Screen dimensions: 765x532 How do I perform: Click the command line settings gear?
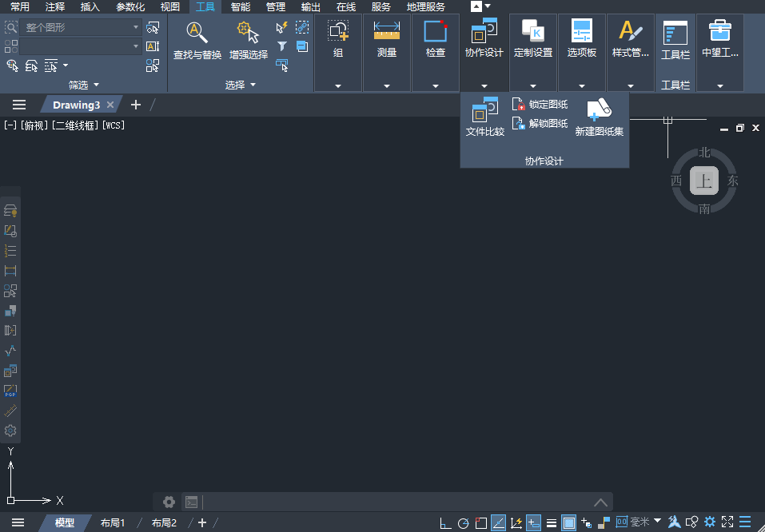coord(169,502)
